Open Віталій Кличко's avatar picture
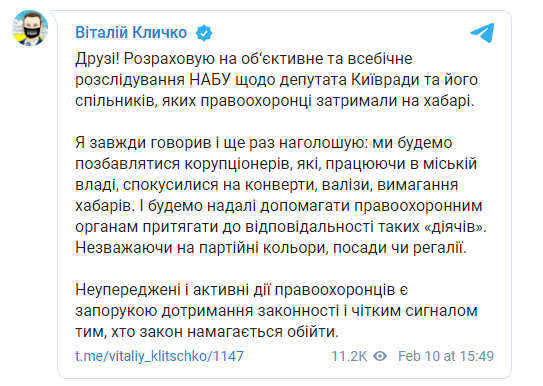This screenshot has width=543, height=386. click(x=30, y=28)
